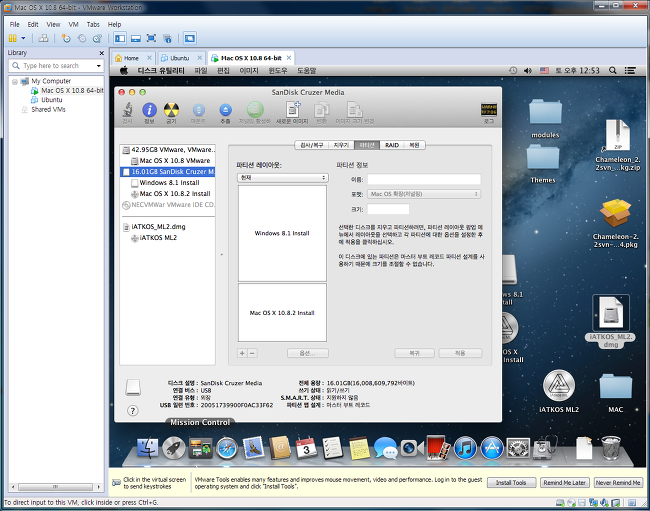The width and height of the screenshot is (650, 511).
Task: Click the Library horizontal scrollbar
Action: point(56,487)
